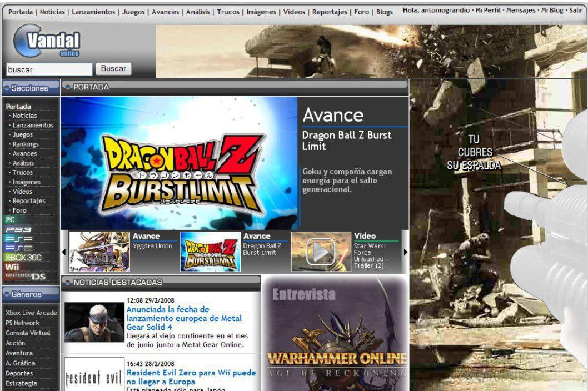This screenshot has height=391, width=588.
Task: Select Trucos in the Secciones sidebar
Action: pos(22,172)
